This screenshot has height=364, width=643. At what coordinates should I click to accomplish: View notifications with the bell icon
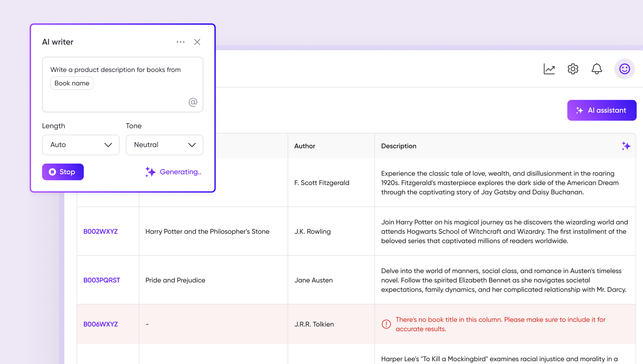(597, 69)
